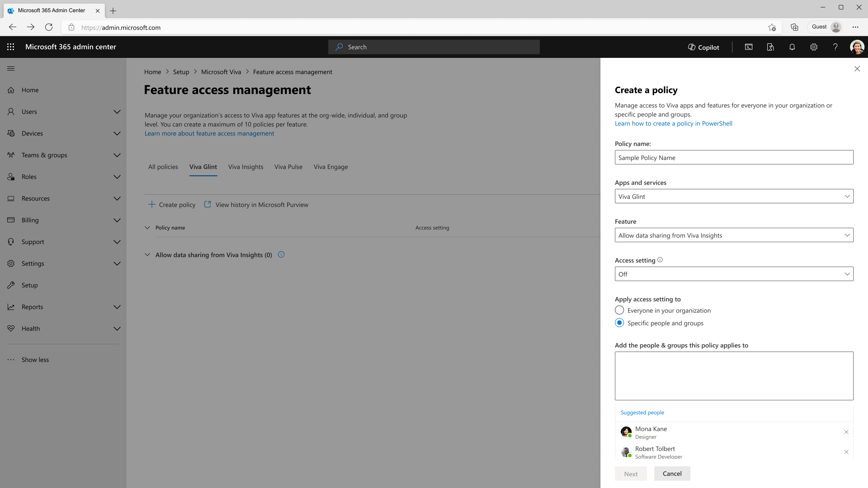
Task: Remove Mona Kane from suggested people
Action: pos(846,432)
